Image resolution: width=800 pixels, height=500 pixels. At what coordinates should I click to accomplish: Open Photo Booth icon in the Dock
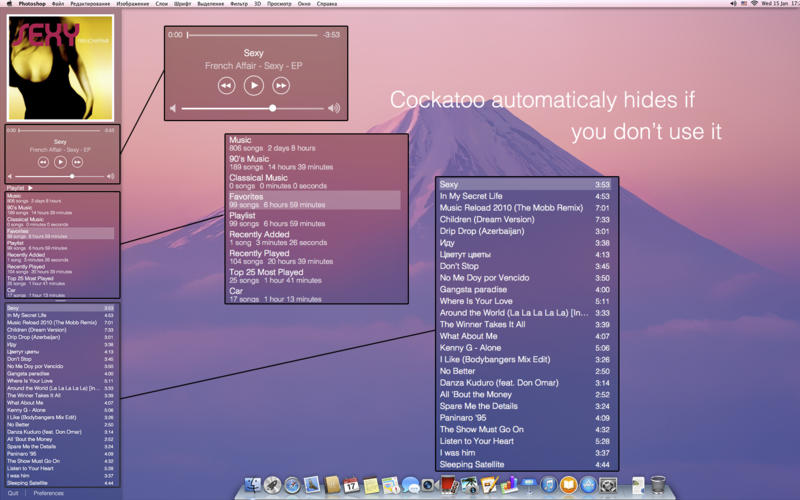click(448, 484)
